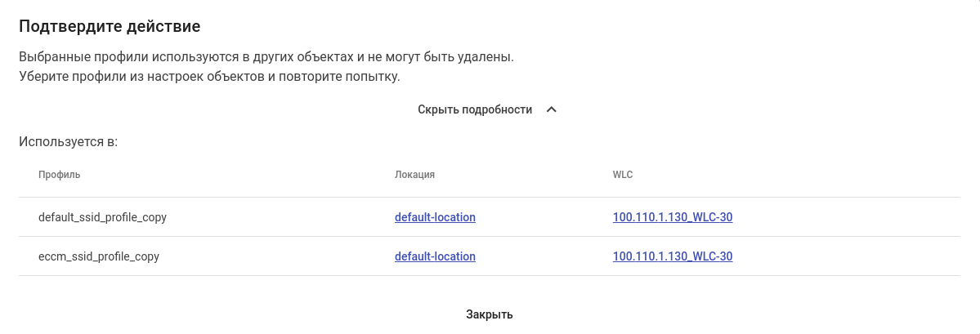This screenshot has height=334, width=980.
Task: Click the Используется в: label
Action: [69, 142]
